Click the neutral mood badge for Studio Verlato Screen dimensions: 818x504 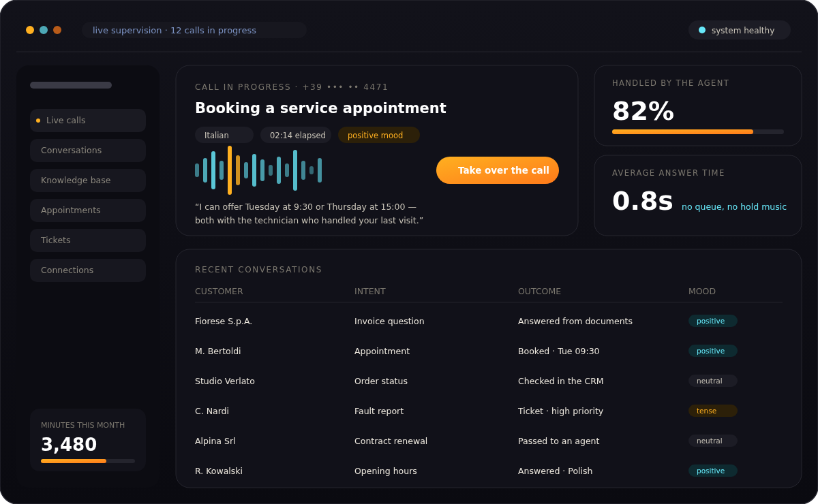point(713,381)
